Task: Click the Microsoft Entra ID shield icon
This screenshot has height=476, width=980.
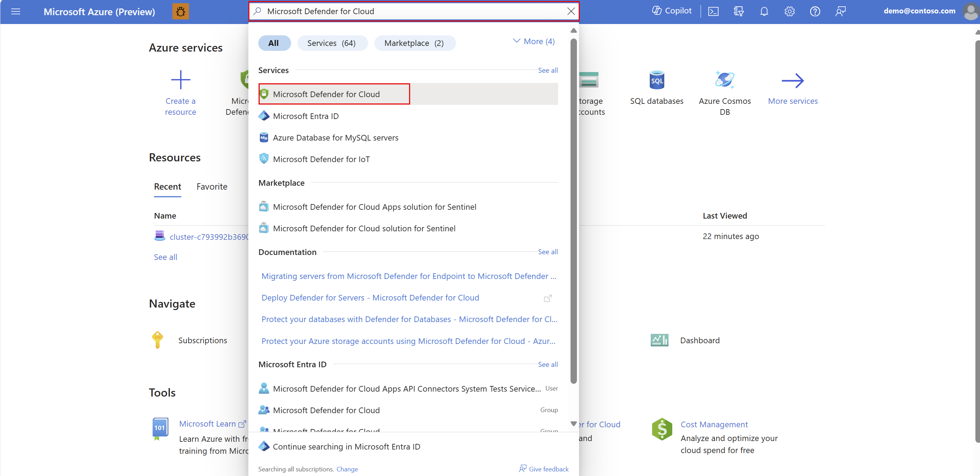Action: pos(263,115)
